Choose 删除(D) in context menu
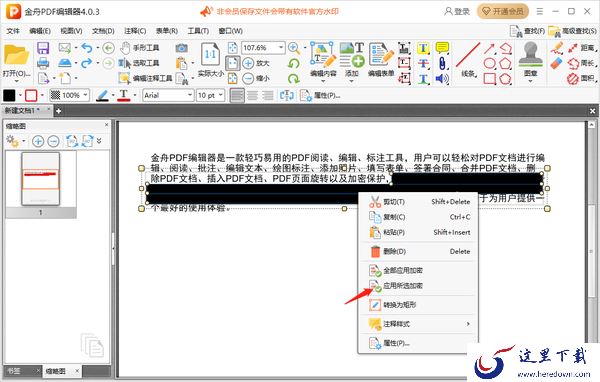The height and width of the screenshot is (382, 600). pos(418,251)
